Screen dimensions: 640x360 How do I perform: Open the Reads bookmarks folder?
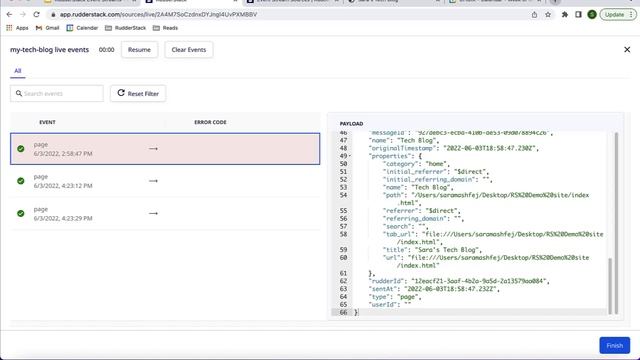(x=165, y=28)
